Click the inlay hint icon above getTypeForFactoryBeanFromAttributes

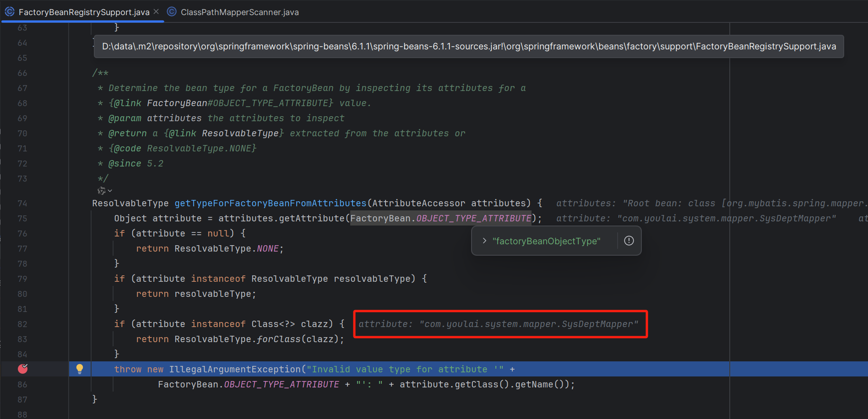click(102, 190)
